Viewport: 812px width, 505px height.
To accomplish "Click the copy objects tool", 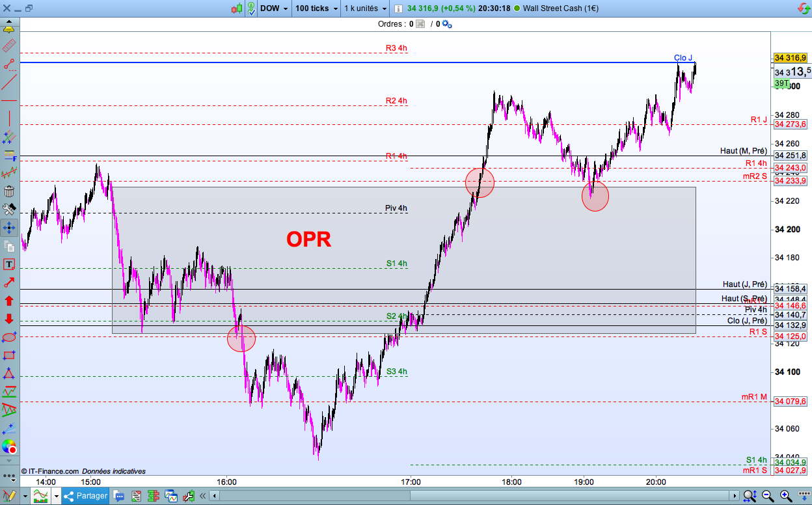I will [x=9, y=246].
